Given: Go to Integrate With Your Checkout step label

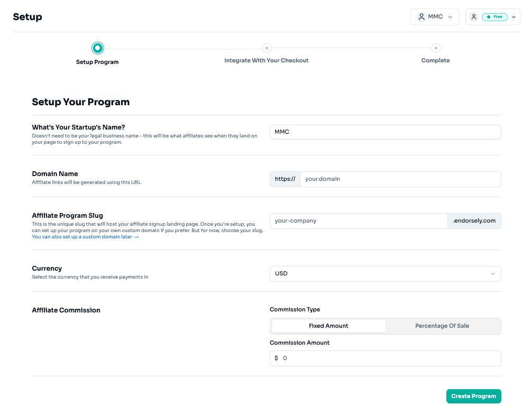Looking at the screenshot, I should pos(266,60).
